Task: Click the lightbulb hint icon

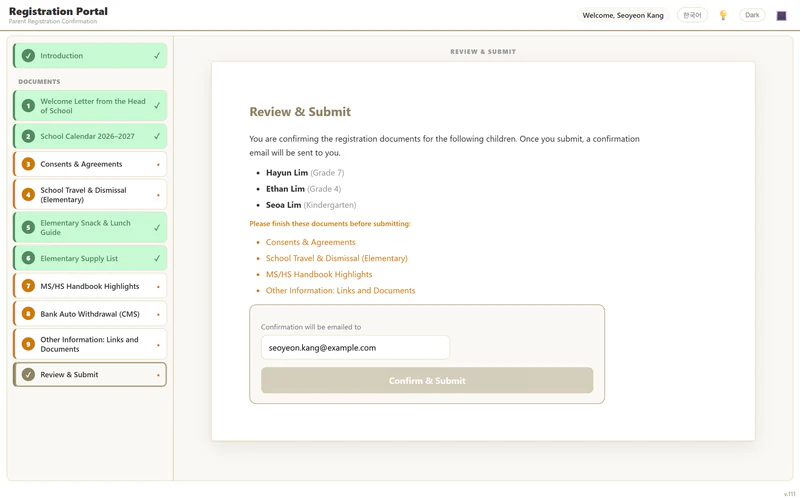Action: (x=723, y=15)
